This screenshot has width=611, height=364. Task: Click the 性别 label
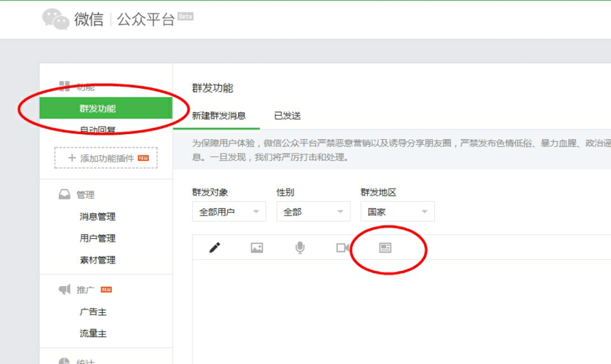click(x=285, y=192)
